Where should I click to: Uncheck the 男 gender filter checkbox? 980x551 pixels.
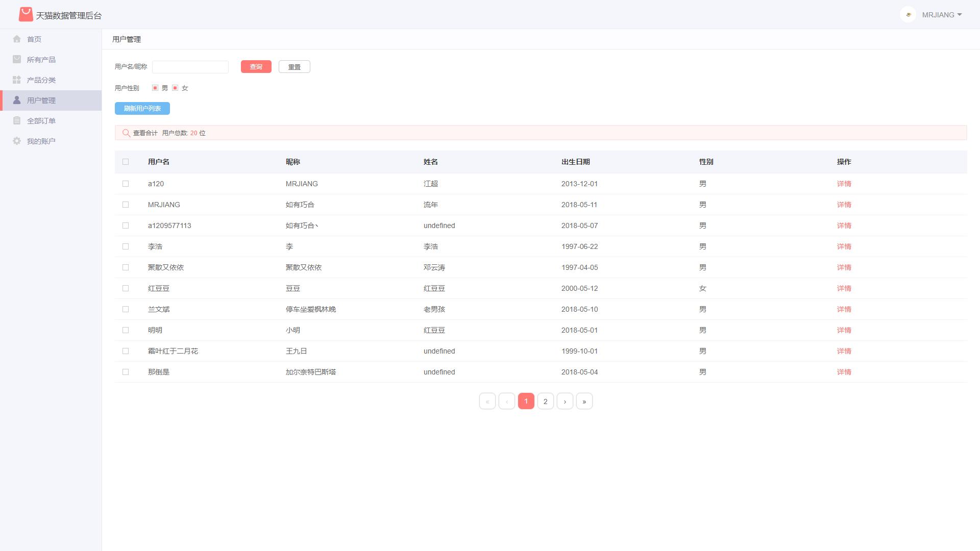pyautogui.click(x=155, y=88)
